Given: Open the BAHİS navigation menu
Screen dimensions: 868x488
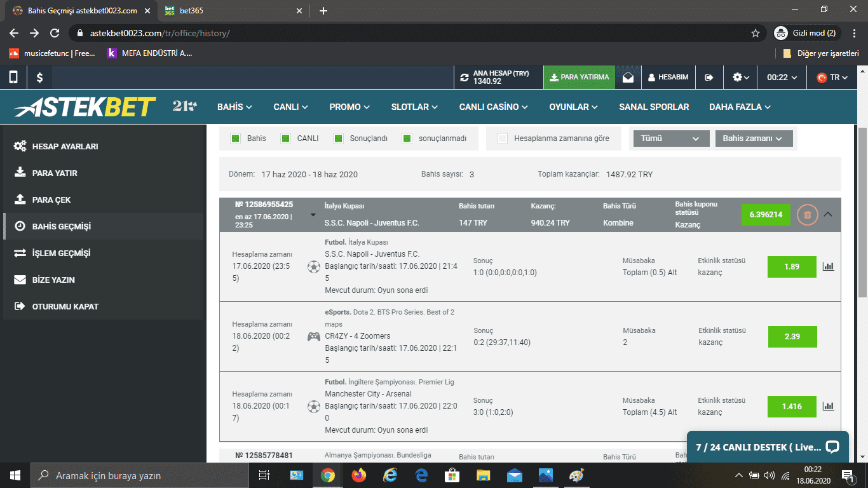Looking at the screenshot, I should pos(235,107).
